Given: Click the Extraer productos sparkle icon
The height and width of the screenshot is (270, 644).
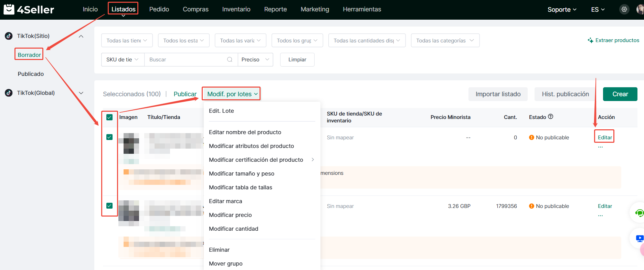Looking at the screenshot, I should coord(590,40).
